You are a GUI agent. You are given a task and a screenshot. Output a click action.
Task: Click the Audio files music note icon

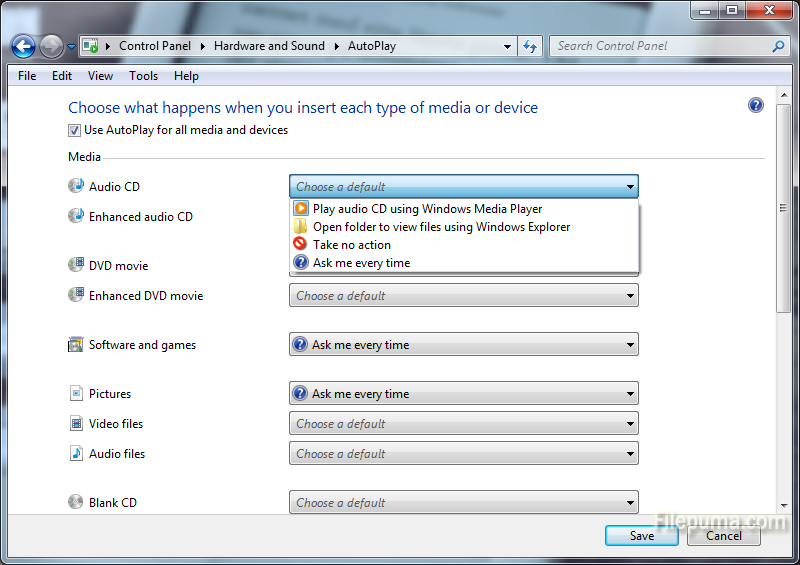[76, 453]
